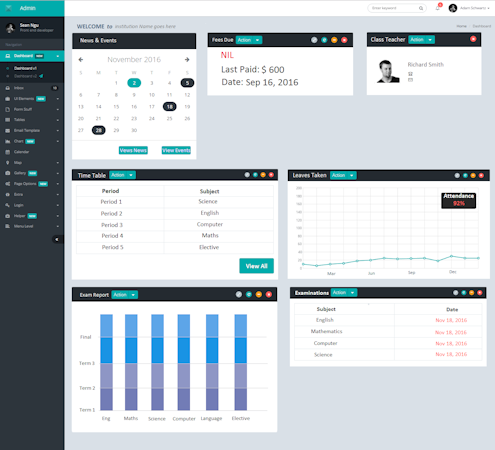This screenshot has height=450, width=495.
Task: Click the gray circle icon on Exam Report
Action: pyautogui.click(x=239, y=294)
